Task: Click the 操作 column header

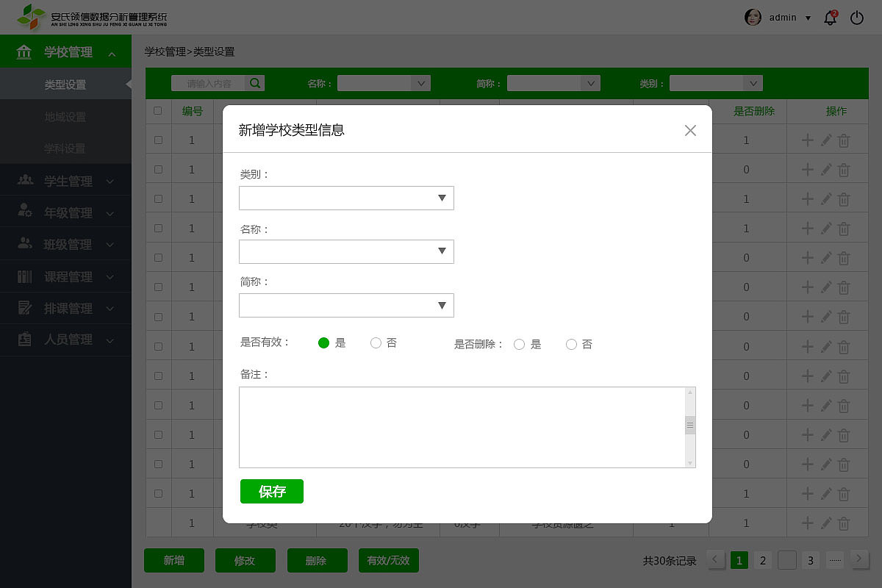Action: point(836,111)
